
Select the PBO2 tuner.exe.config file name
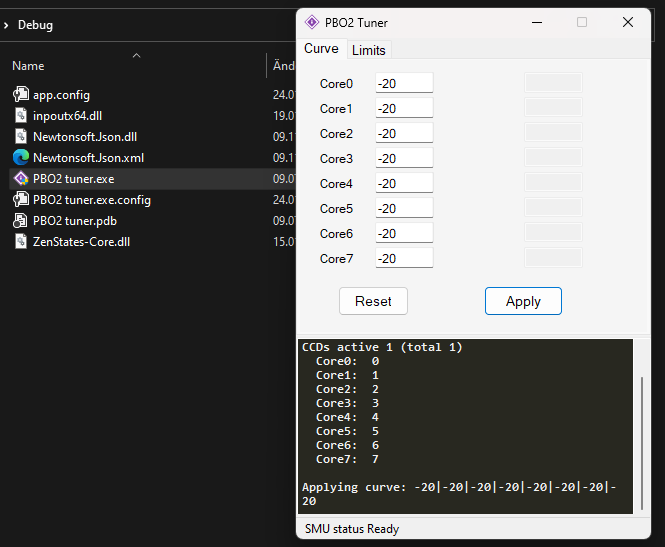(x=92, y=200)
